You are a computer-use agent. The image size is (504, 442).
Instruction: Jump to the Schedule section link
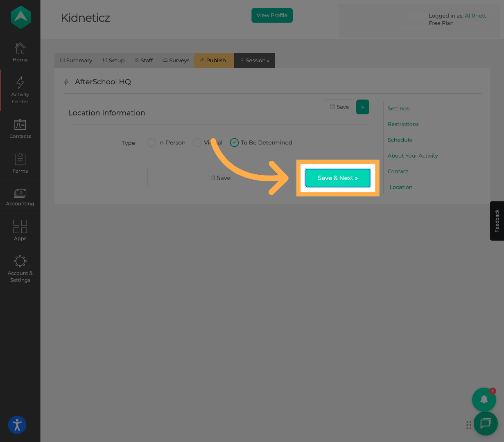coord(400,140)
